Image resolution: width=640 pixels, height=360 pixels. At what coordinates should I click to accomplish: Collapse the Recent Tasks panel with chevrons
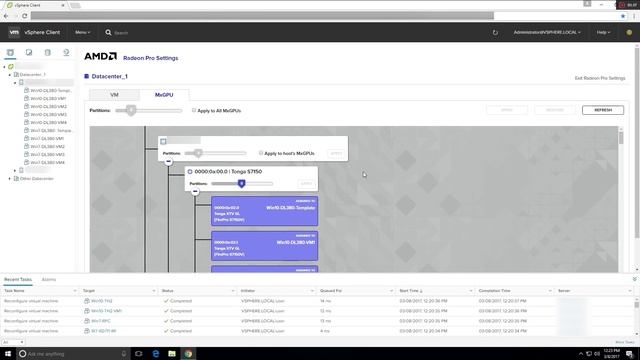[x=634, y=279]
